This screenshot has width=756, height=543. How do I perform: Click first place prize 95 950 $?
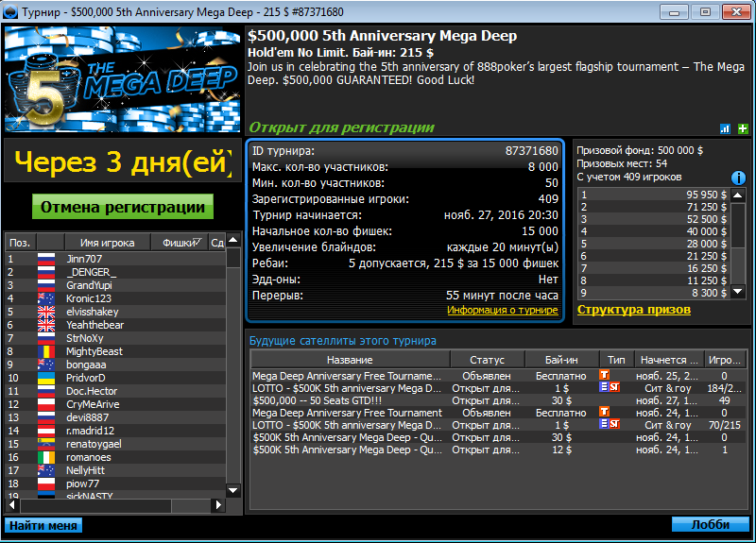pyautogui.click(x=706, y=195)
